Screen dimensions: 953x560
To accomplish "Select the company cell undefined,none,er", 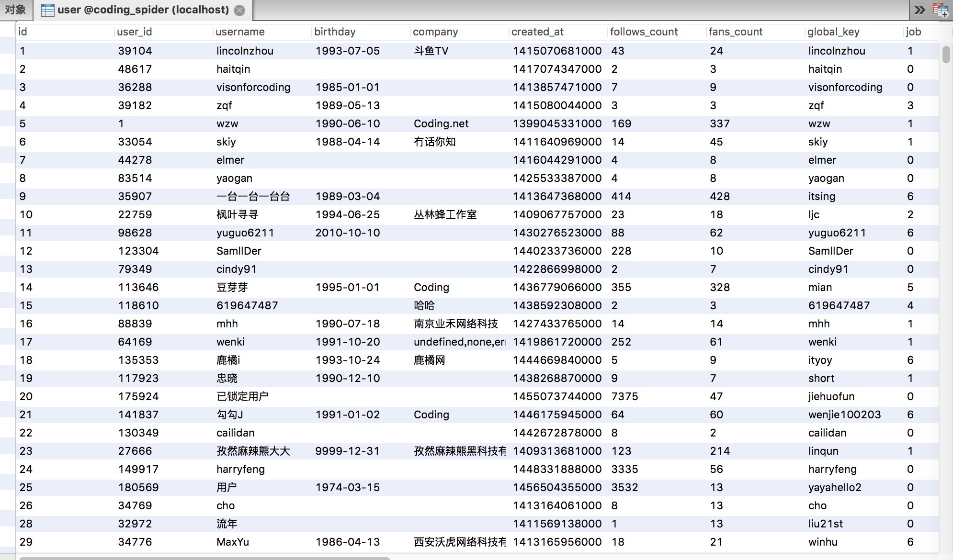I will tap(460, 342).
